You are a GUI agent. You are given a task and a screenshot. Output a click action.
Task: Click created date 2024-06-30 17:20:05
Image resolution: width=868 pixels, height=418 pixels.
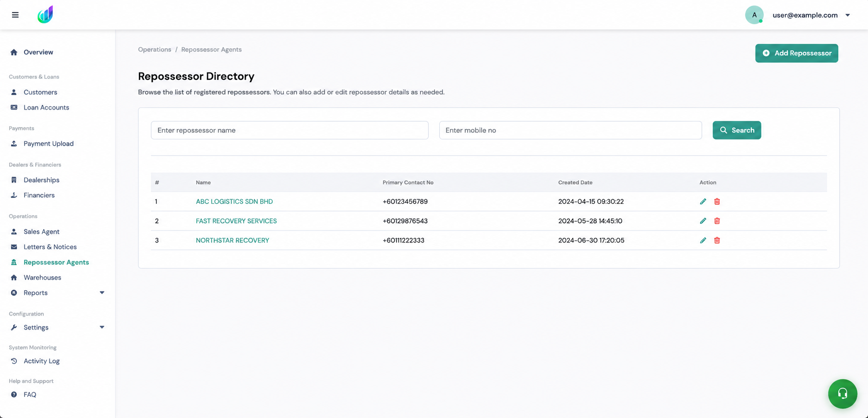tap(591, 240)
